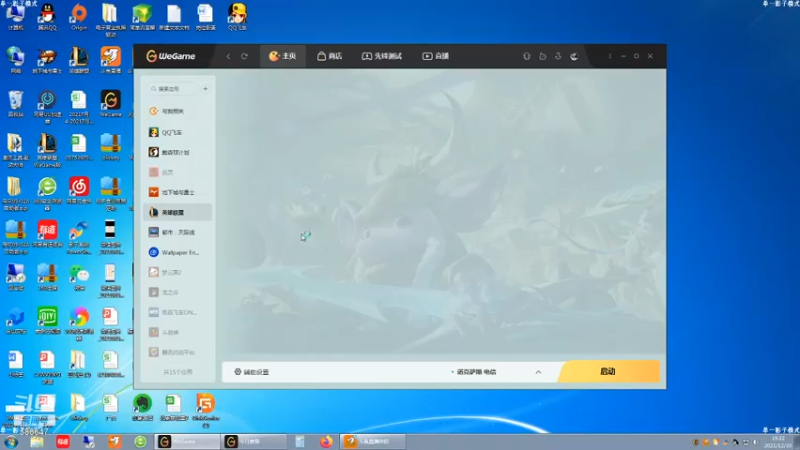Open the Firefox taskbar icon
The image size is (800, 450).
coord(326,442)
